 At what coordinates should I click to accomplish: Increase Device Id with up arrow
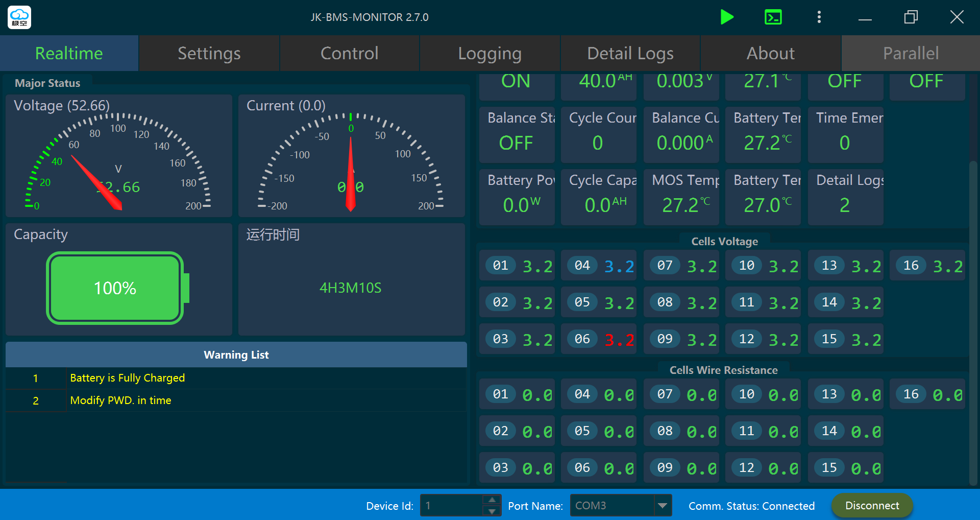(492, 500)
